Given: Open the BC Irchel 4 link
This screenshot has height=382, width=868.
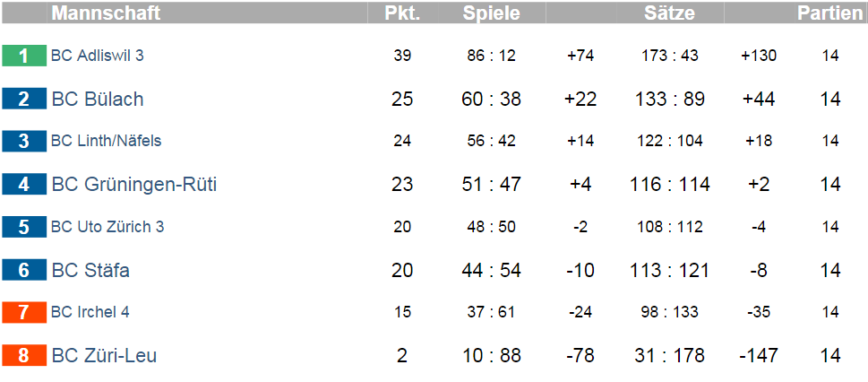Looking at the screenshot, I should [x=90, y=312].
